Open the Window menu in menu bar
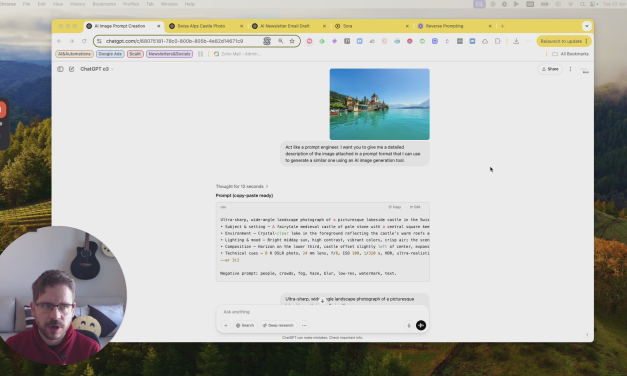Image resolution: width=627 pixels, height=376 pixels. 169,4
